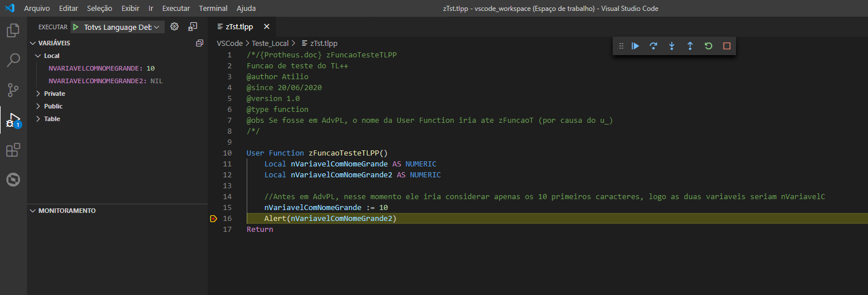Viewport: 868px width, 295px height.
Task: Toggle breakpoint marker on line 16
Action: [213, 219]
